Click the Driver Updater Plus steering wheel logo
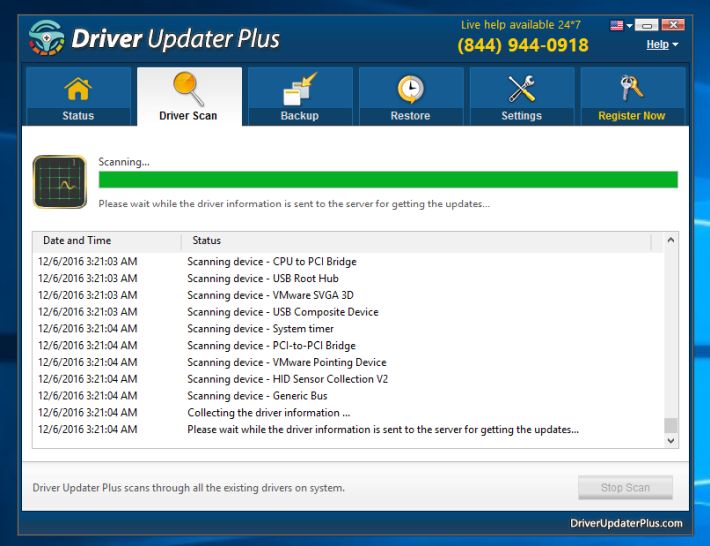The height and width of the screenshot is (546, 710). (x=46, y=38)
